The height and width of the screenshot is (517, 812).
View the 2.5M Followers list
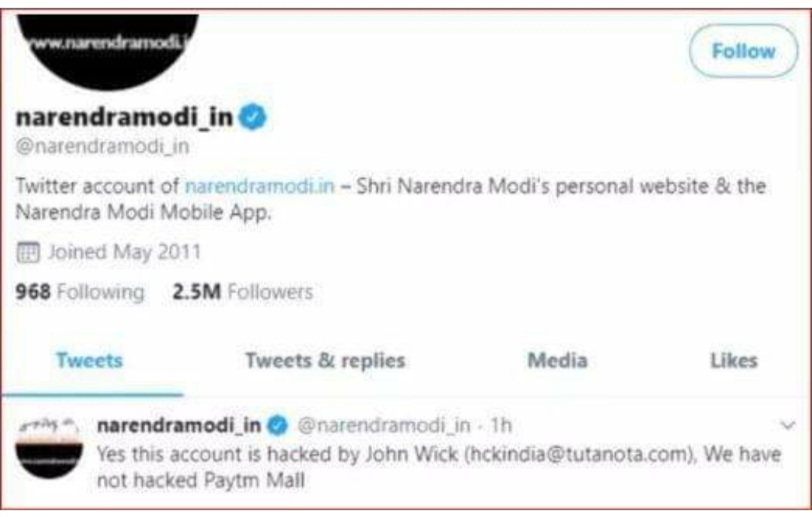(x=242, y=292)
